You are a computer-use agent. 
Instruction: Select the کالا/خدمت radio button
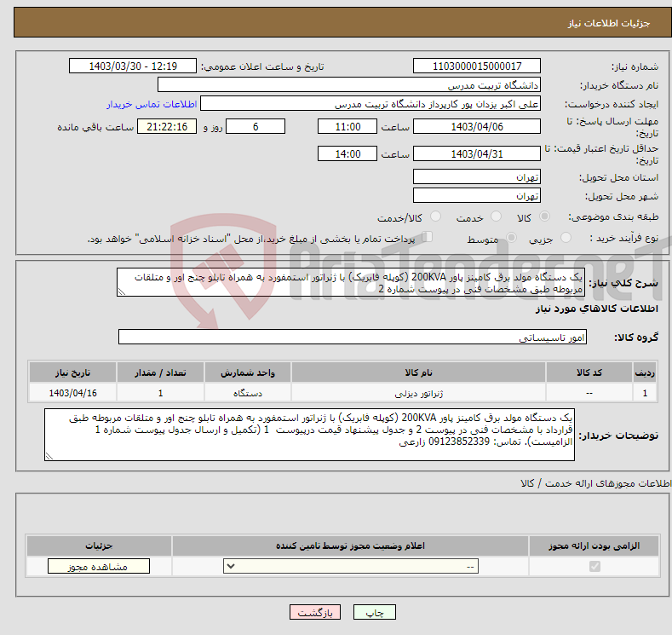point(435,216)
